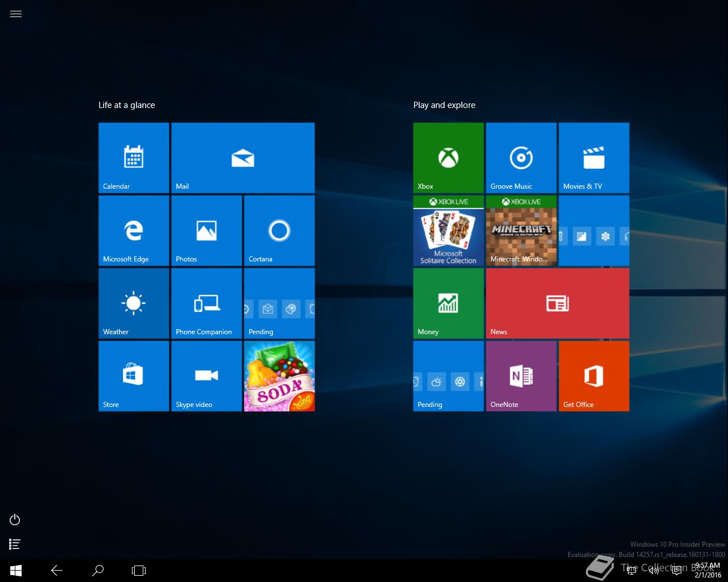
Task: Click the Windows Start button
Action: tap(16, 571)
